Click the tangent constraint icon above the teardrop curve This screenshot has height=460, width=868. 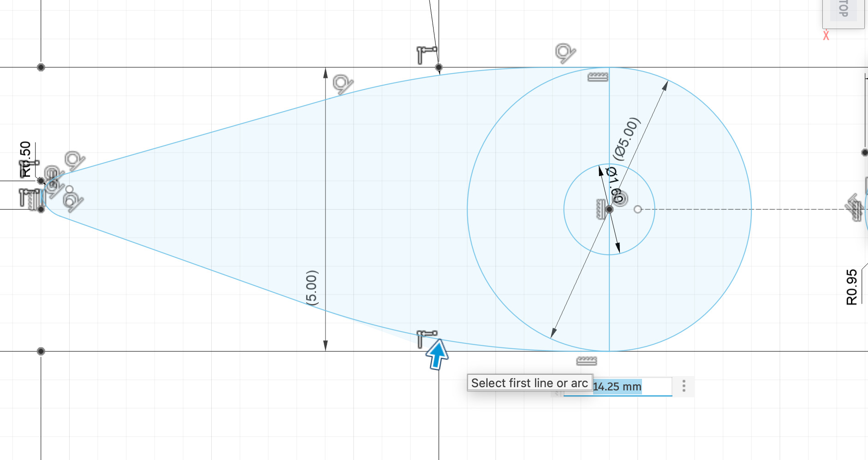click(x=341, y=84)
